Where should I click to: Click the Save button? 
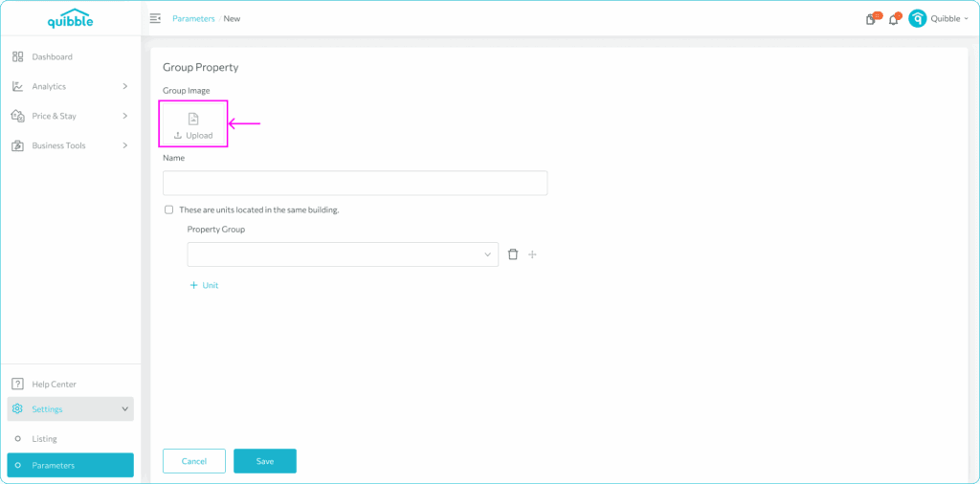[265, 461]
